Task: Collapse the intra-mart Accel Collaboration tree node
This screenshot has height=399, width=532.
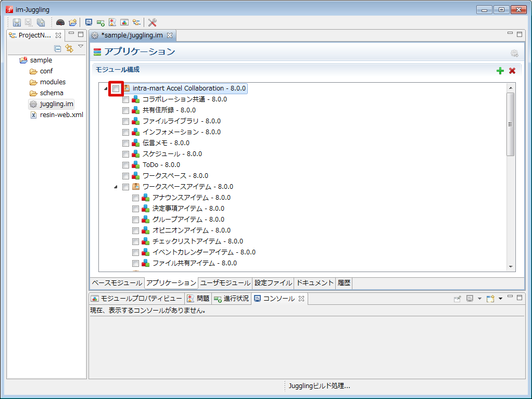Action: 106,89
